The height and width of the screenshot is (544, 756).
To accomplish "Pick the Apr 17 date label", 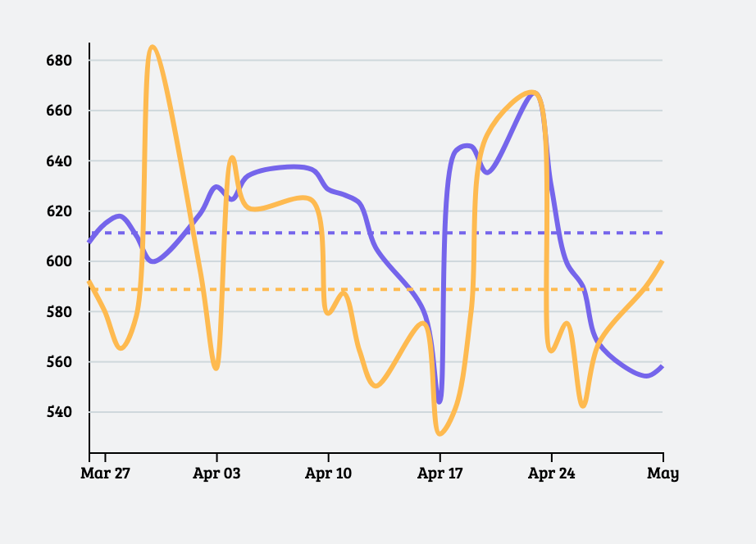I will [x=440, y=474].
